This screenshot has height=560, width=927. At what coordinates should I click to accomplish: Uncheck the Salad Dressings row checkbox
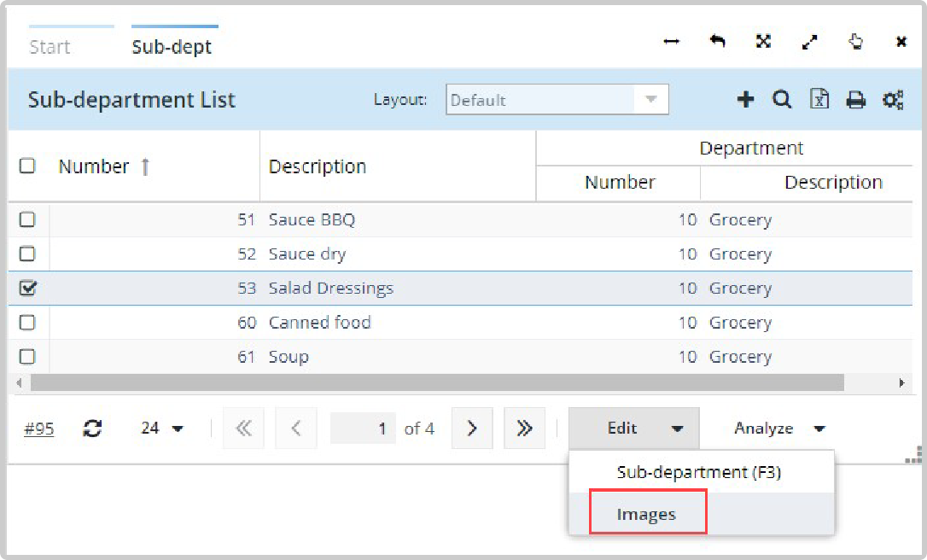pyautogui.click(x=27, y=289)
